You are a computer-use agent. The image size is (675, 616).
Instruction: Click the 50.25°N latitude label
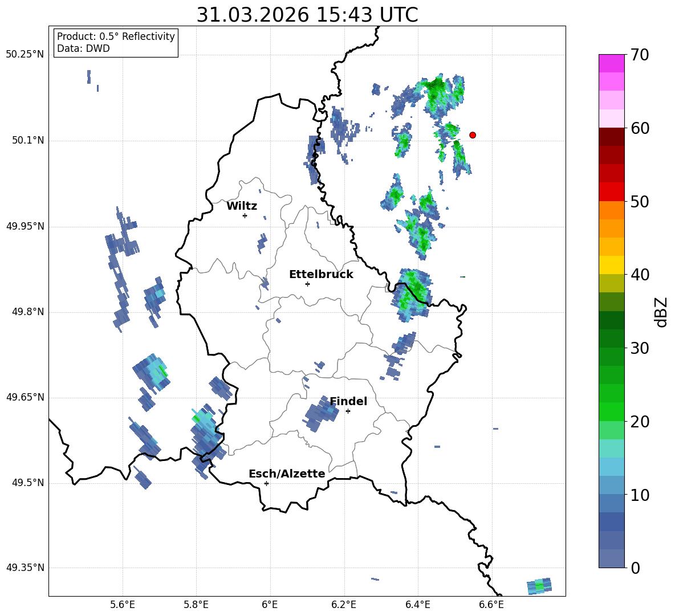point(25,55)
